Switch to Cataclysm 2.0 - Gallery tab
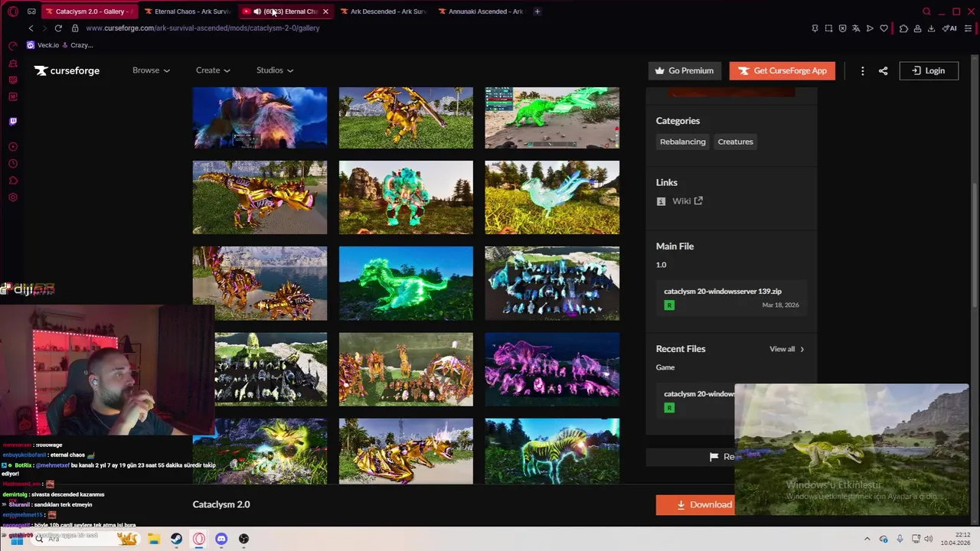The image size is (980, 551). point(90,11)
